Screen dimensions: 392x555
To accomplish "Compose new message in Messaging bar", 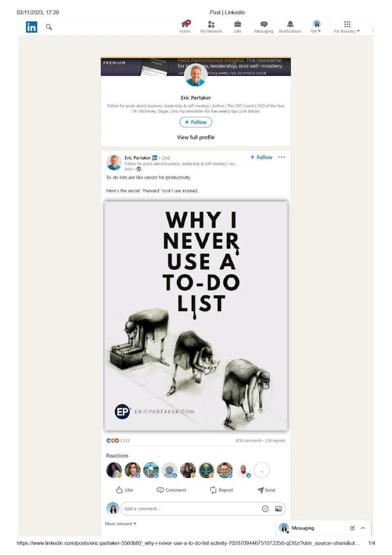I will 352,528.
